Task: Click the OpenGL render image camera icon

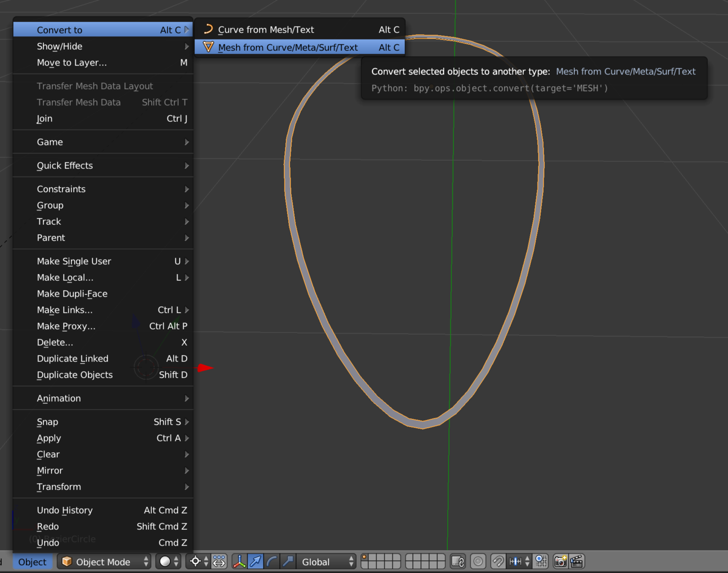Action: point(561,562)
